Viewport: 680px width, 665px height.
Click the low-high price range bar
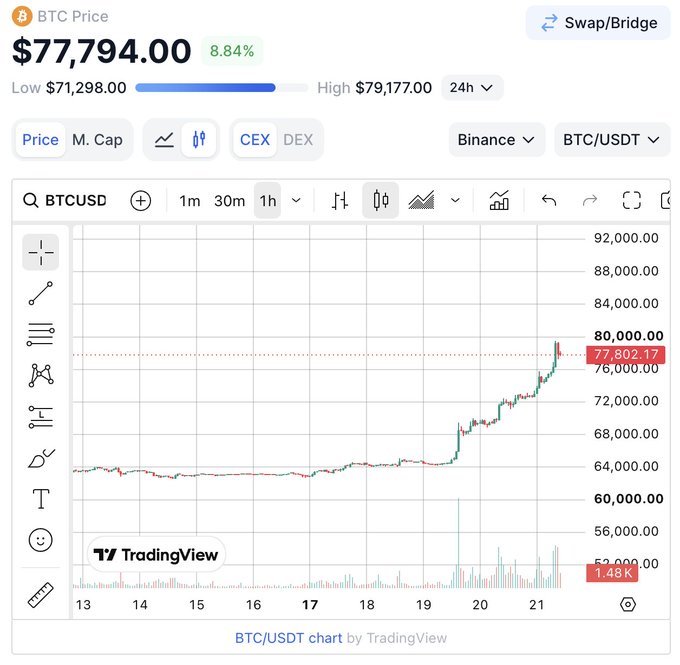tap(222, 88)
